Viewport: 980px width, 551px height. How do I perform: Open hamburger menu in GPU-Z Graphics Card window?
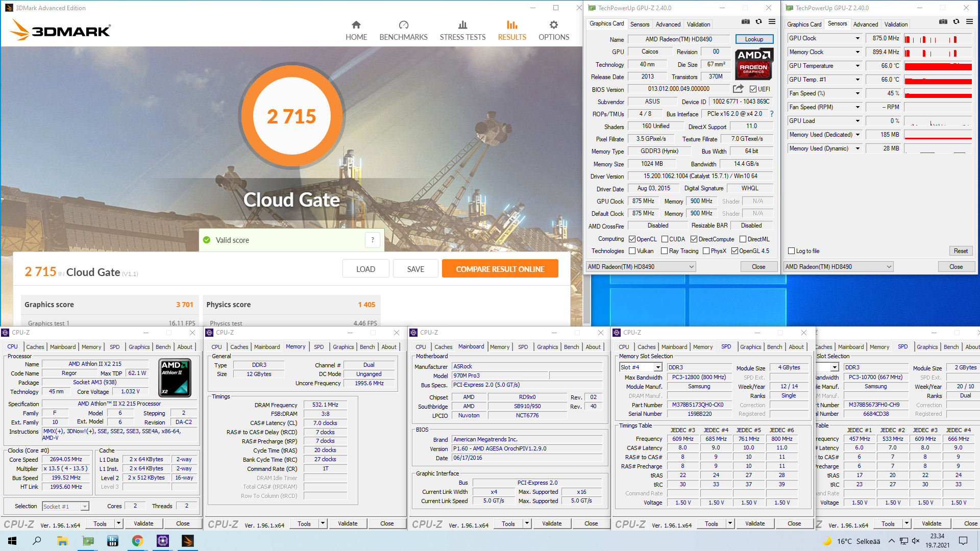pos(772,21)
